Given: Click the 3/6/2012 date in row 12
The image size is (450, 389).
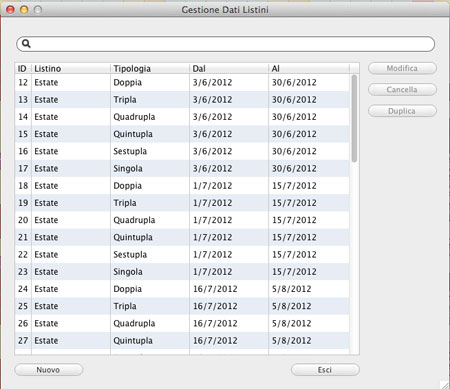Looking at the screenshot, I should (212, 82).
